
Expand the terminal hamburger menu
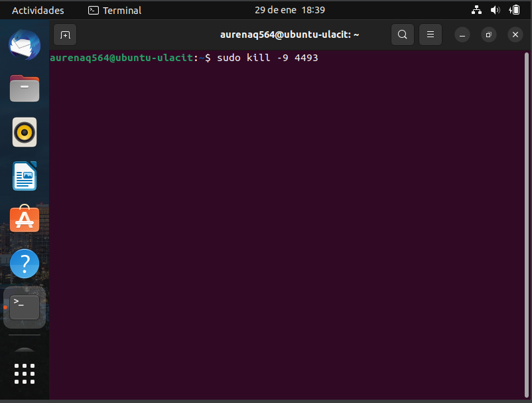coord(431,35)
